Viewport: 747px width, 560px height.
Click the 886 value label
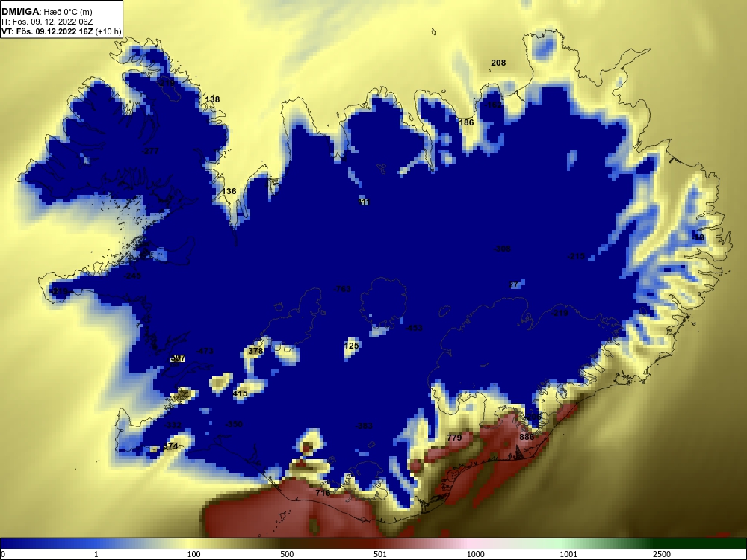pos(527,437)
